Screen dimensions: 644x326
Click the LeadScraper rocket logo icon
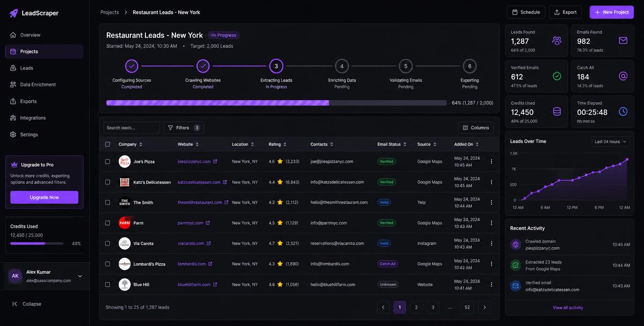click(x=14, y=13)
